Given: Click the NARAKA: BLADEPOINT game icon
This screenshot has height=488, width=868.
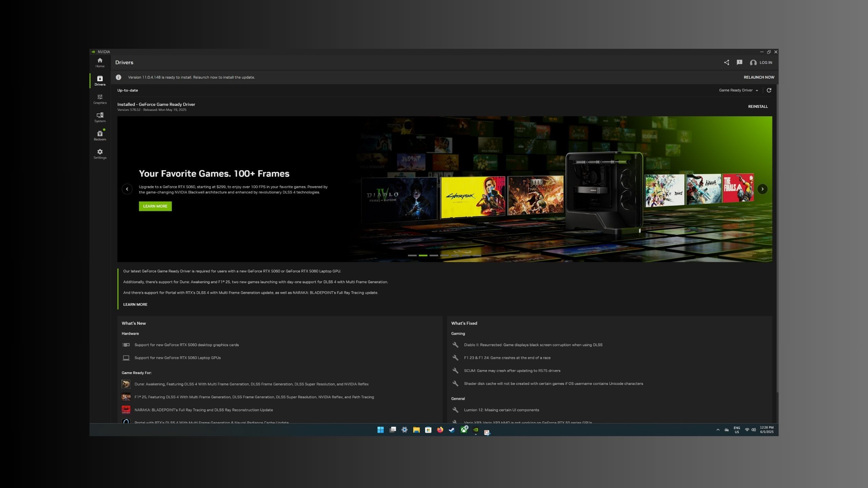Looking at the screenshot, I should [x=126, y=410].
